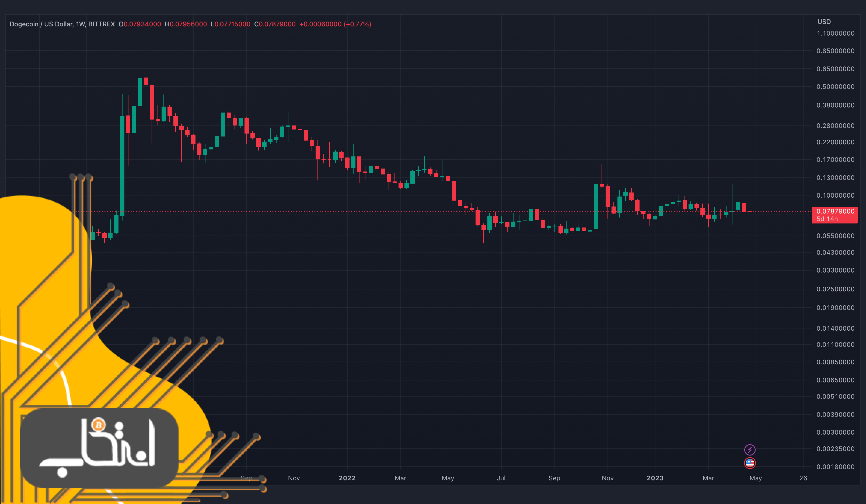
Task: Click the purple lightning bolt icon
Action: point(749,449)
